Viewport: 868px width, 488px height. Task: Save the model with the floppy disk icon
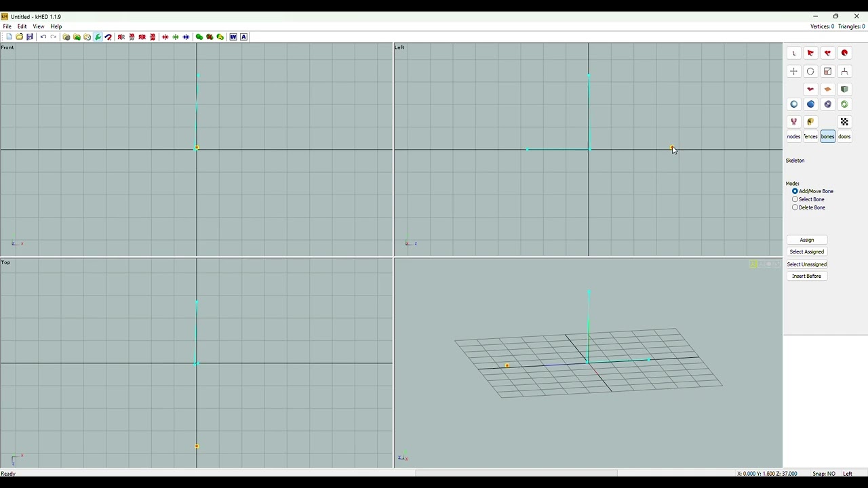click(x=30, y=37)
